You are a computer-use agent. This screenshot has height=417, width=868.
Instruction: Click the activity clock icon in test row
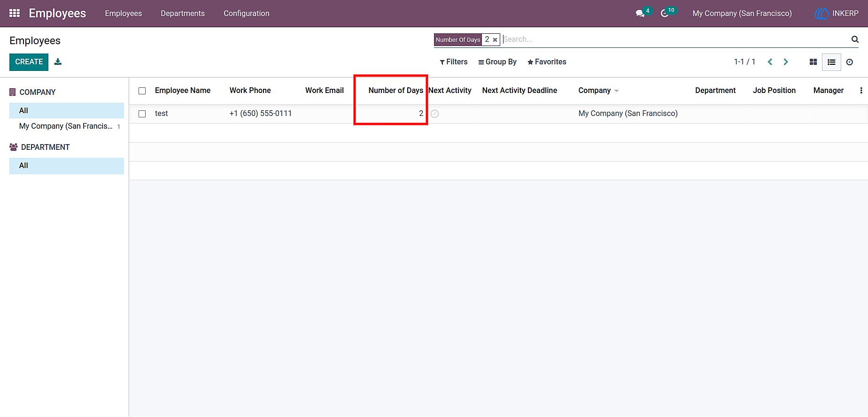[435, 114]
